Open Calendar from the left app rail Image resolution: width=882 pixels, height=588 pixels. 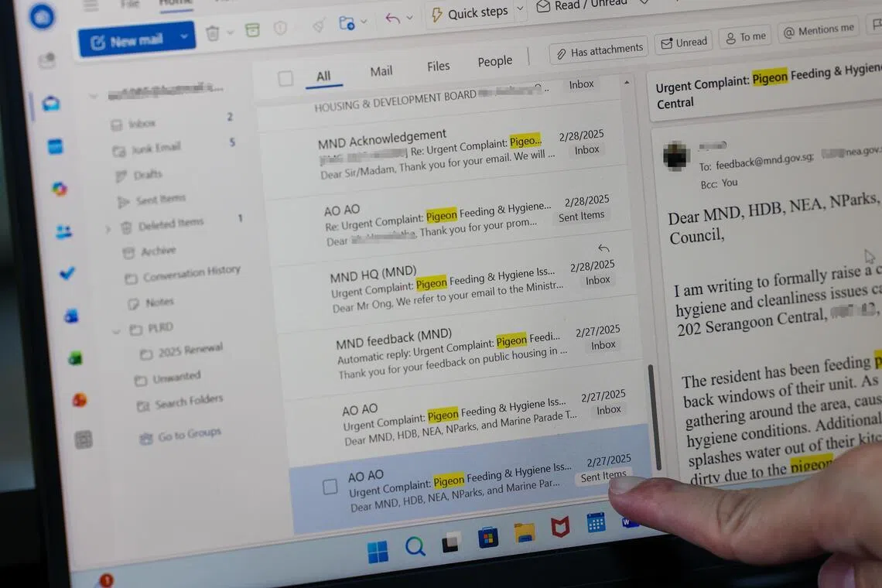[56, 146]
